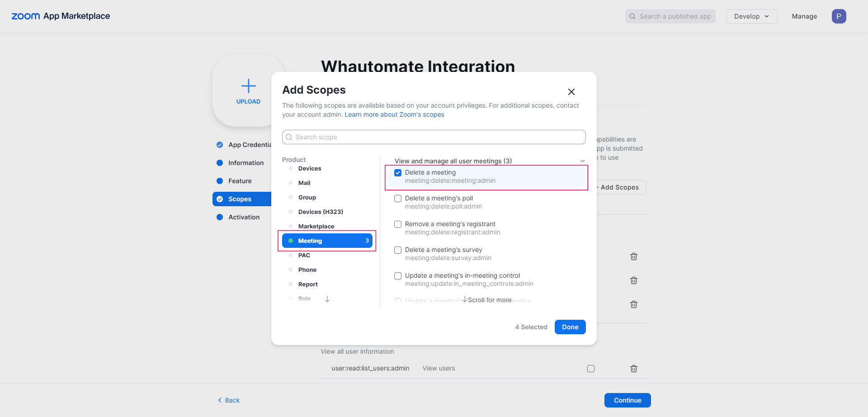Delete the user:read:list_users:admin scope
This screenshot has width=868, height=417.
(634, 369)
